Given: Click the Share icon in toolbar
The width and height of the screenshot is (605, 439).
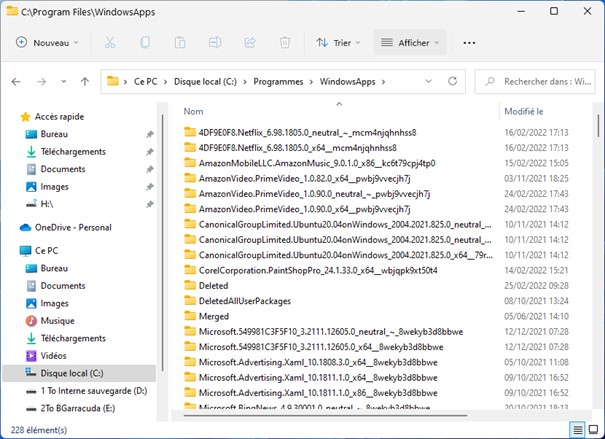Looking at the screenshot, I should pyautogui.click(x=250, y=42).
